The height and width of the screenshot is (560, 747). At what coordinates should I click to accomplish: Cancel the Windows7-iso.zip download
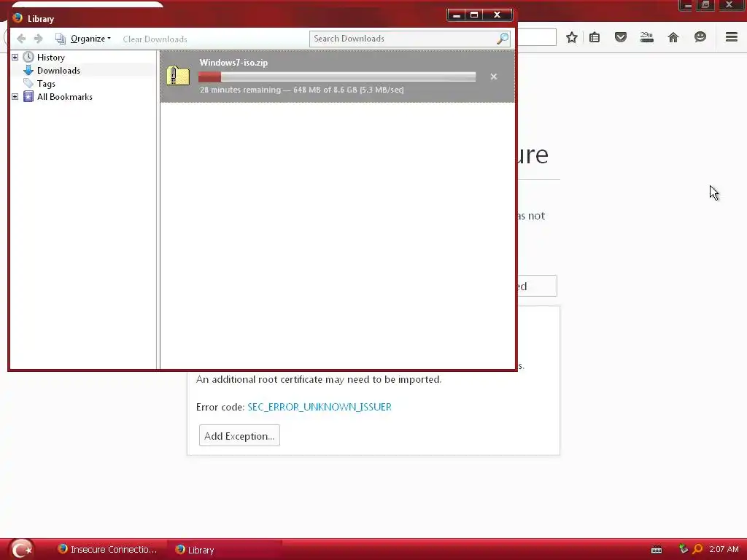pyautogui.click(x=494, y=76)
